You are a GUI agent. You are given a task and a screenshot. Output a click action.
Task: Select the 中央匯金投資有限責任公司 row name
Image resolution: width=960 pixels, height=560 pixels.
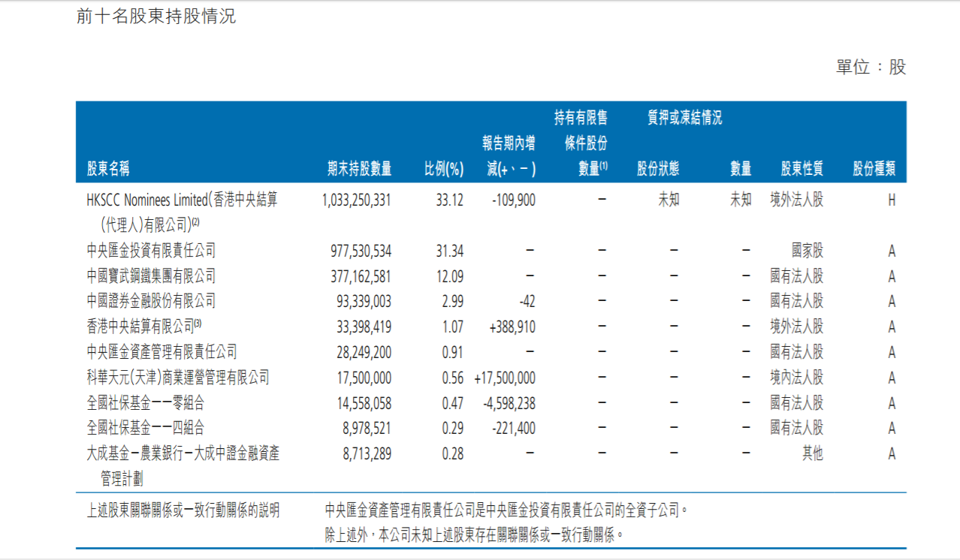(x=151, y=251)
